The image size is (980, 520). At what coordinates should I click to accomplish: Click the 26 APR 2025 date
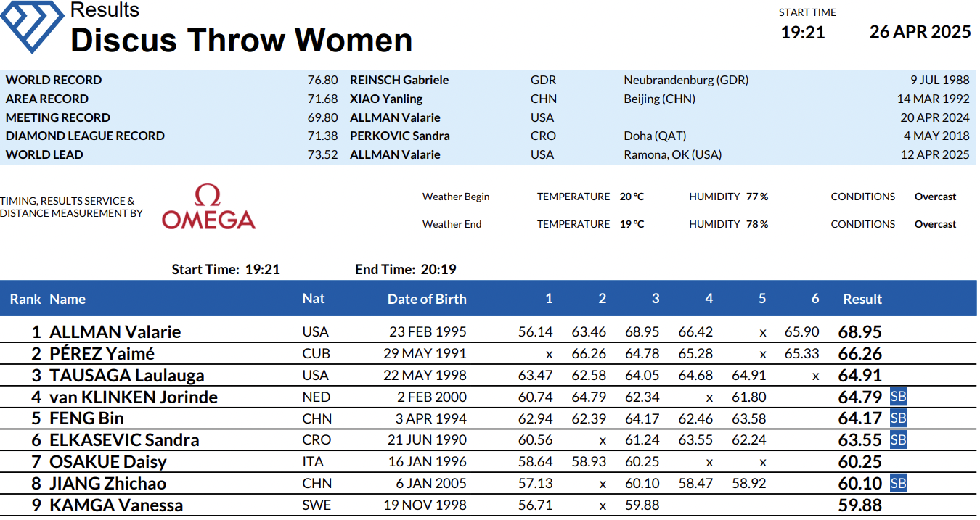[920, 32]
